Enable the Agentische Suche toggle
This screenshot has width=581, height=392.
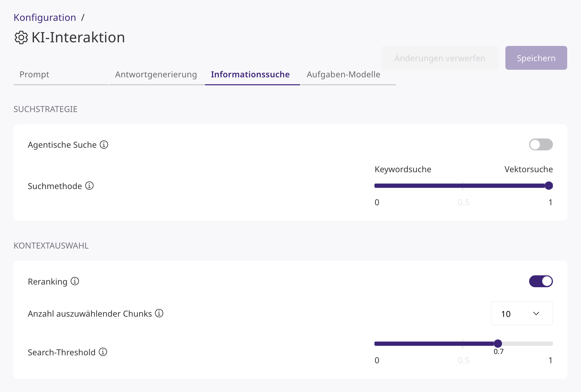click(x=541, y=144)
